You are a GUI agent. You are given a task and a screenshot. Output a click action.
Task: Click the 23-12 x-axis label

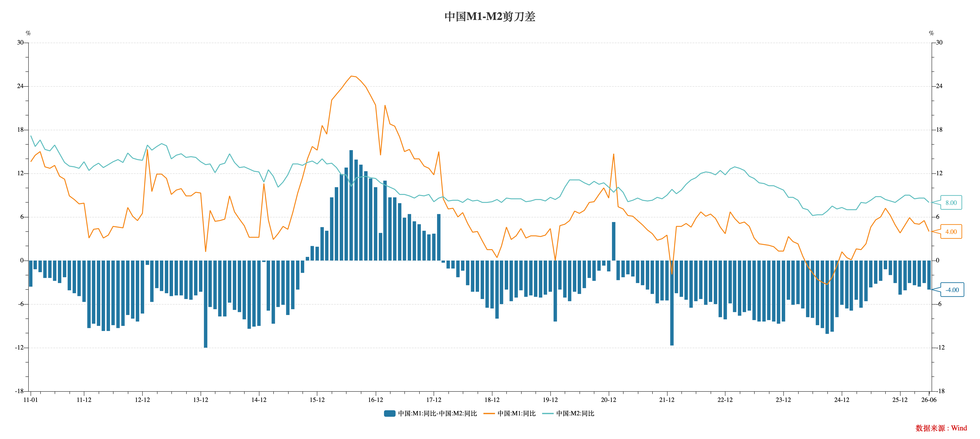coord(783,400)
